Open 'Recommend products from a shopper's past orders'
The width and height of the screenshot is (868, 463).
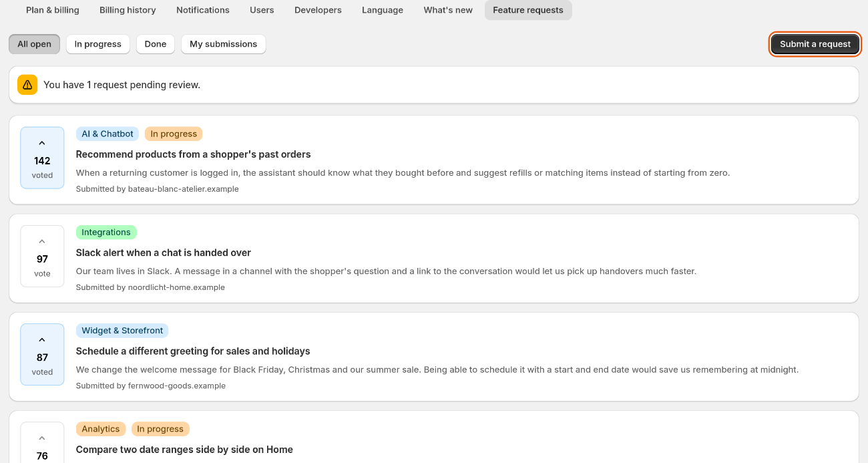pos(194,154)
